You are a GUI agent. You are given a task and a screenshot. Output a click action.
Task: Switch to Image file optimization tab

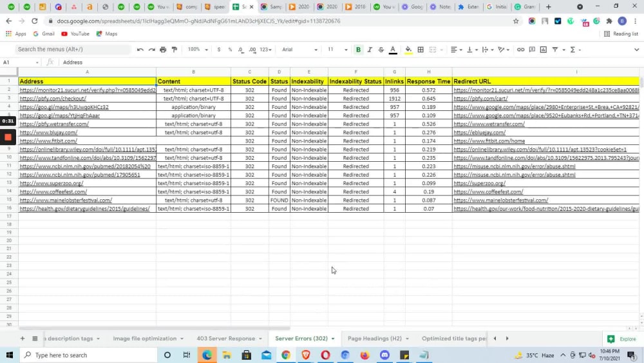(144, 338)
